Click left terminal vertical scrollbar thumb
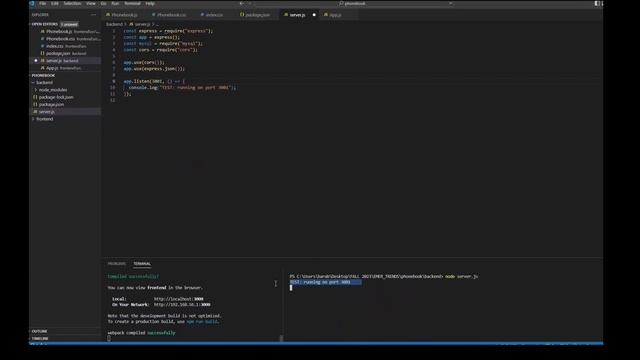Image resolution: width=640 pixels, height=360 pixels. tap(281, 338)
